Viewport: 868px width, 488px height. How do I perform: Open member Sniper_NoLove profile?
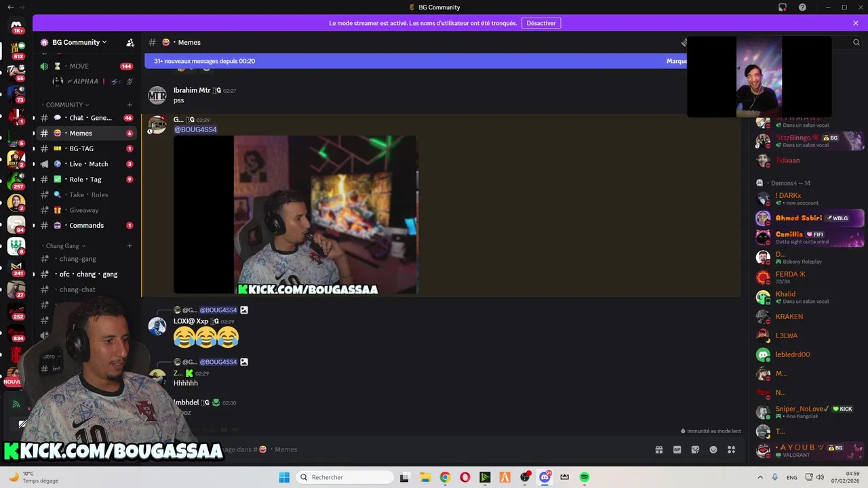pos(810,412)
